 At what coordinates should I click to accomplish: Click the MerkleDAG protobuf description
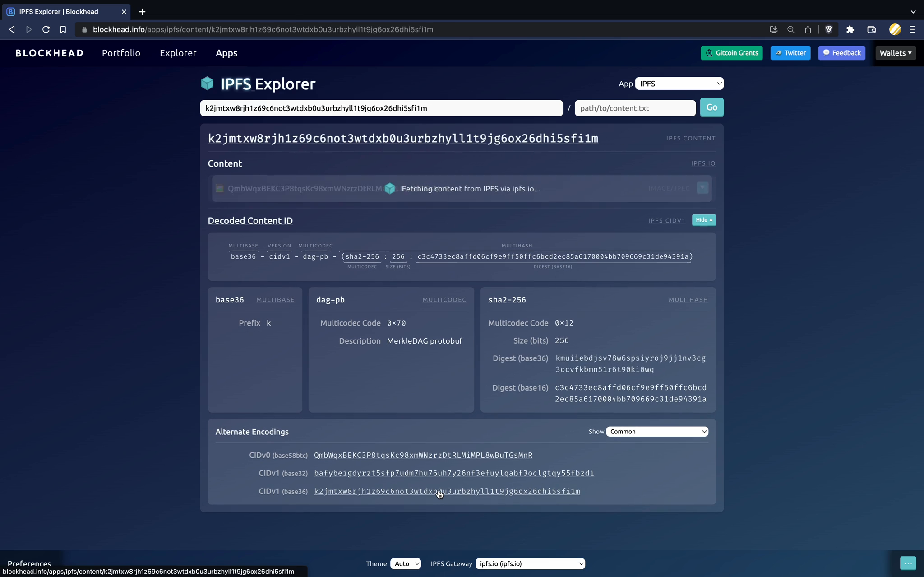(425, 341)
